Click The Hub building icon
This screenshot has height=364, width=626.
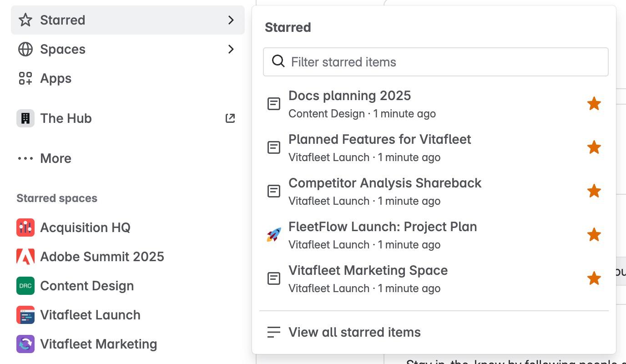click(25, 118)
